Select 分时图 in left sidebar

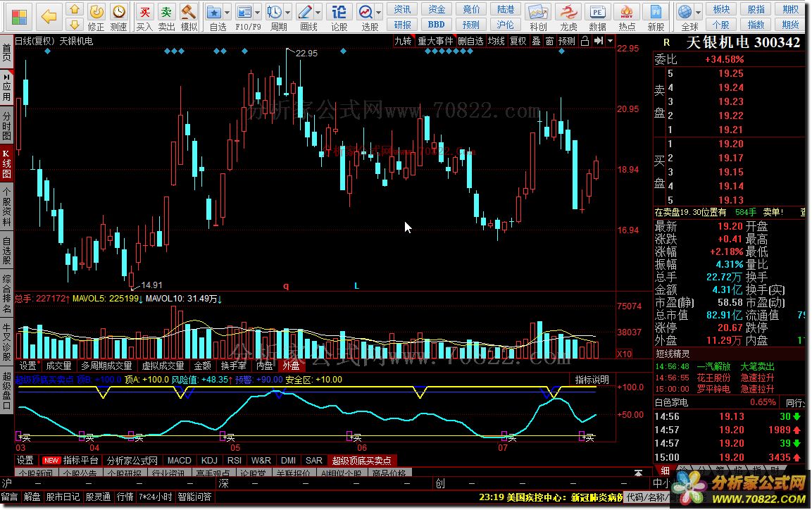pyautogui.click(x=7, y=126)
